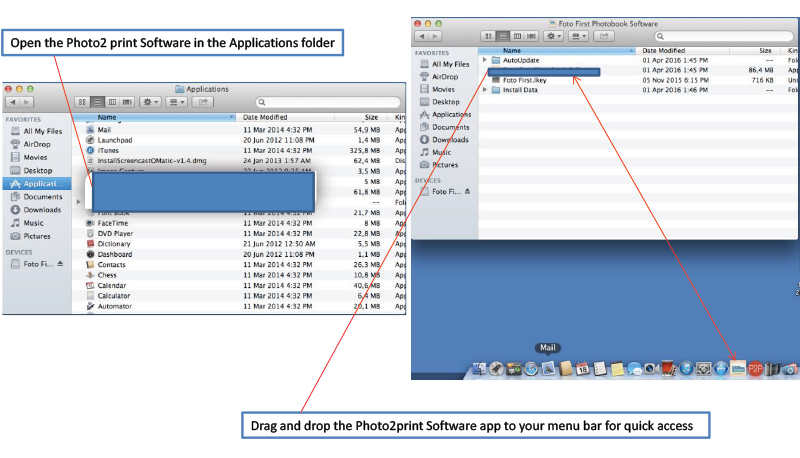Click the Mail icon in the Dock
800x458 pixels.
(x=547, y=369)
